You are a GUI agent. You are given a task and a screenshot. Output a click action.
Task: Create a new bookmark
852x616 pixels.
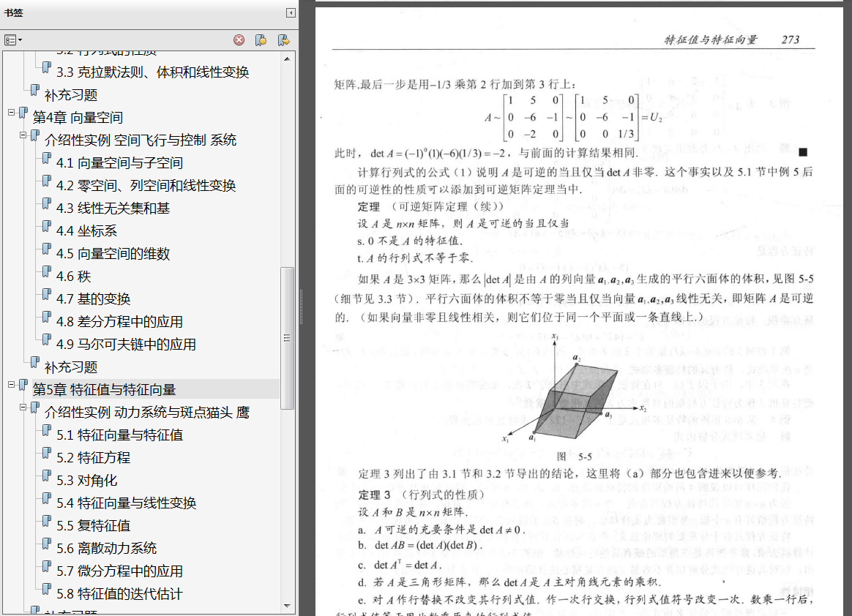click(261, 40)
